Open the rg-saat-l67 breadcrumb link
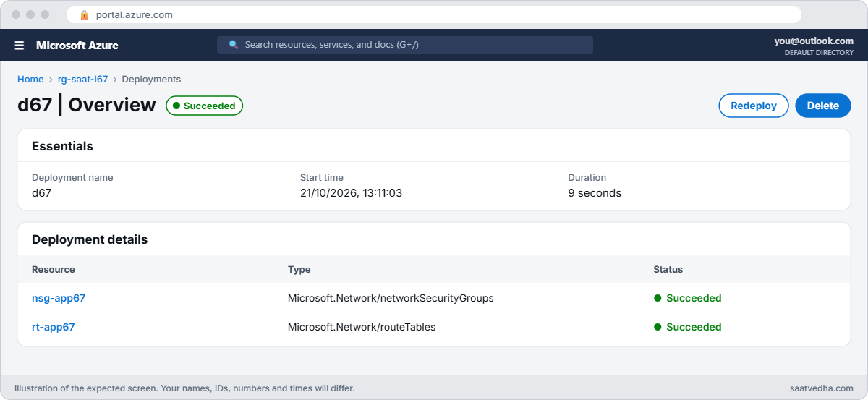868x400 pixels. 82,80
